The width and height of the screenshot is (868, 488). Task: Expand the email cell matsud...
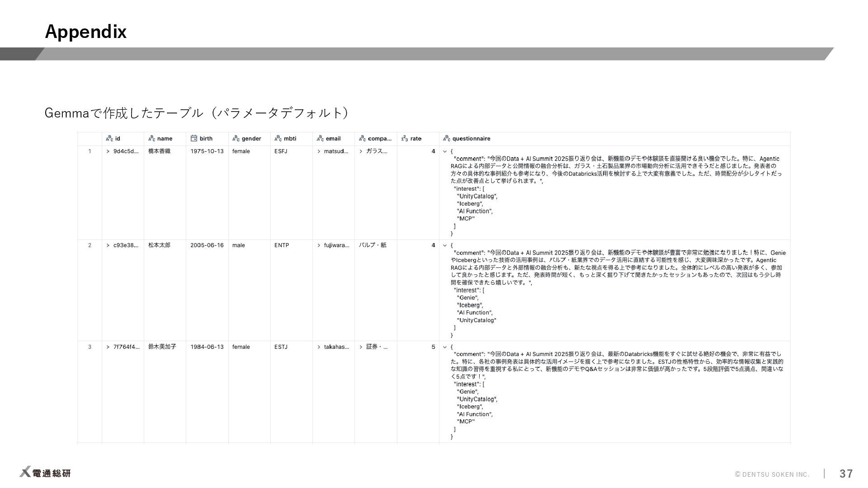point(319,151)
